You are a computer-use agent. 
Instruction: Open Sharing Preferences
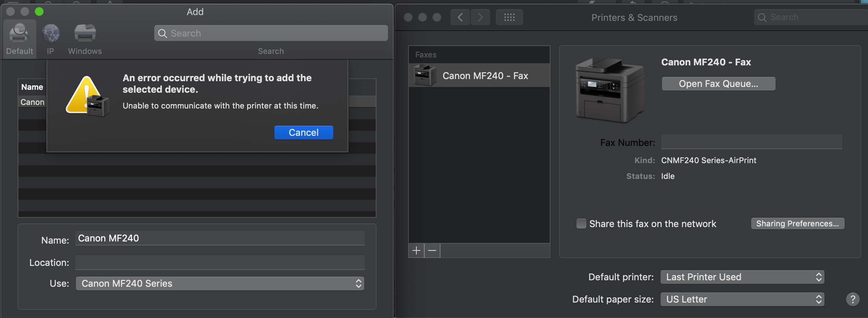tap(798, 223)
